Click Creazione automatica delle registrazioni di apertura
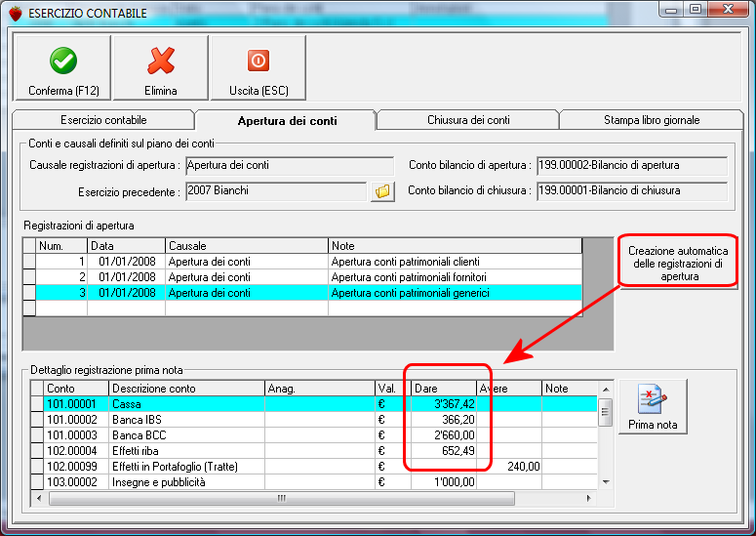This screenshot has height=536, width=756. 678,264
